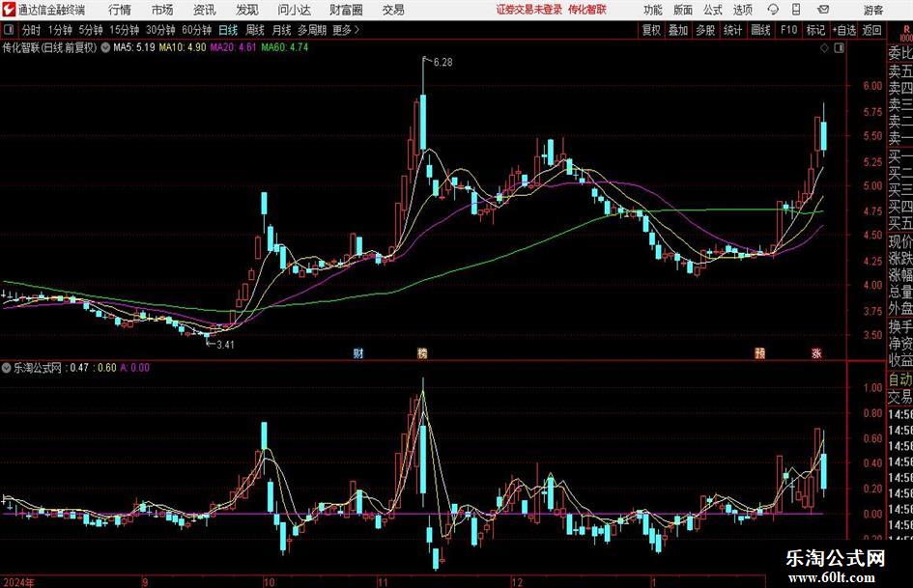Click the MA10: 4.90 label
Image resolution: width=913 pixels, height=588 pixels.
tap(183, 47)
